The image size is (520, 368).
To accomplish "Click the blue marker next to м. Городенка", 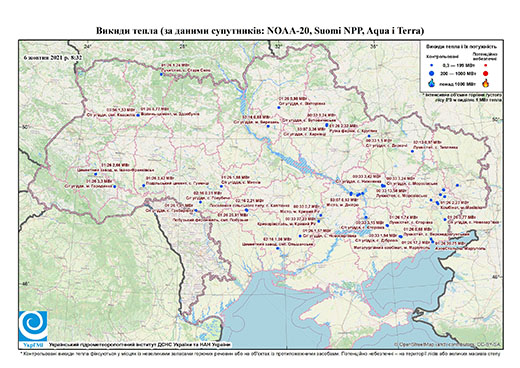I will 115,187.
